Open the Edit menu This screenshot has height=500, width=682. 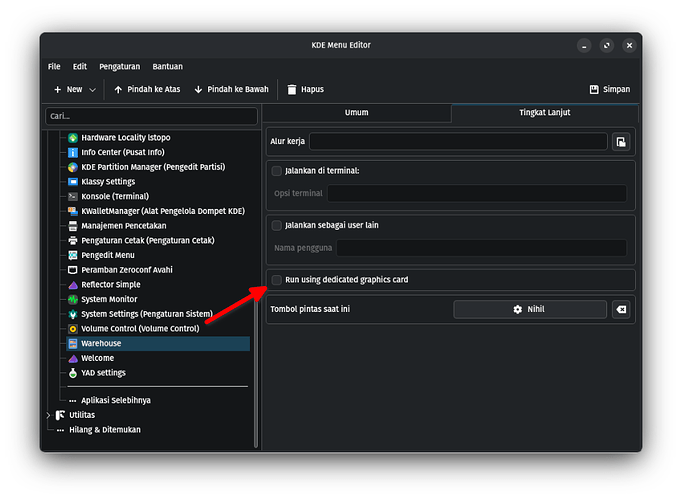click(80, 67)
